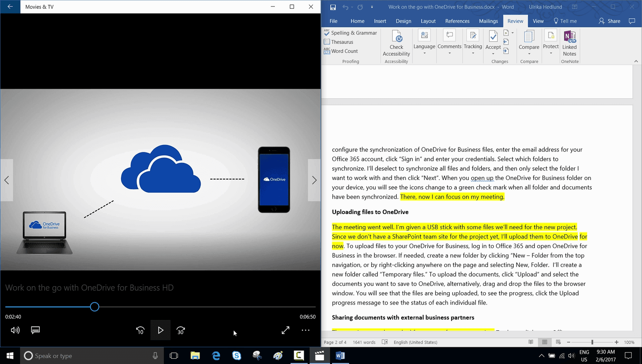Click the video seek bar handle

pyautogui.click(x=95, y=307)
